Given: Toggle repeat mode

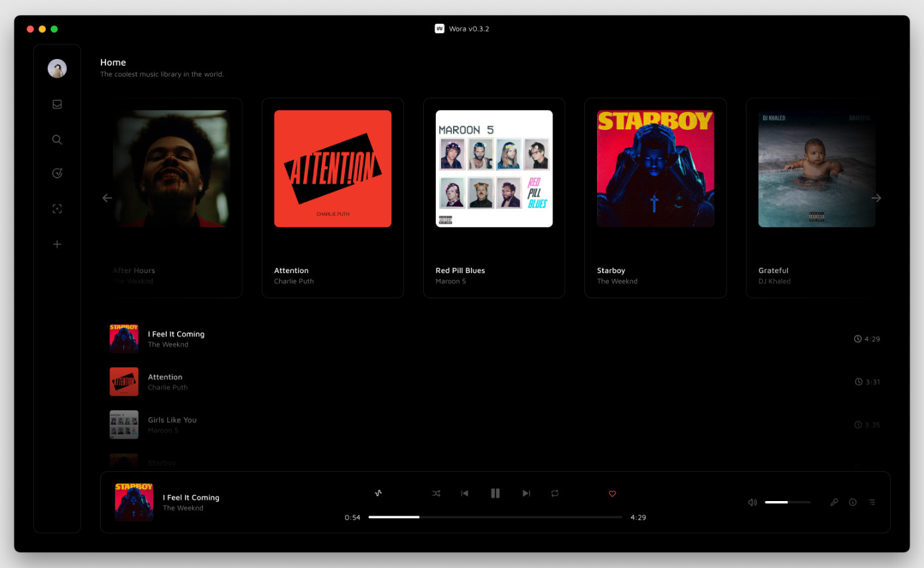Looking at the screenshot, I should (555, 493).
